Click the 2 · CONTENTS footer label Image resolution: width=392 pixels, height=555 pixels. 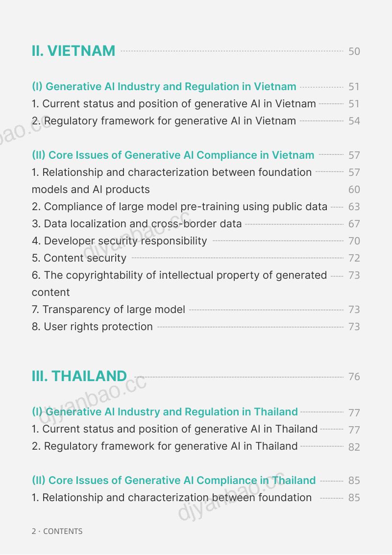tap(57, 531)
